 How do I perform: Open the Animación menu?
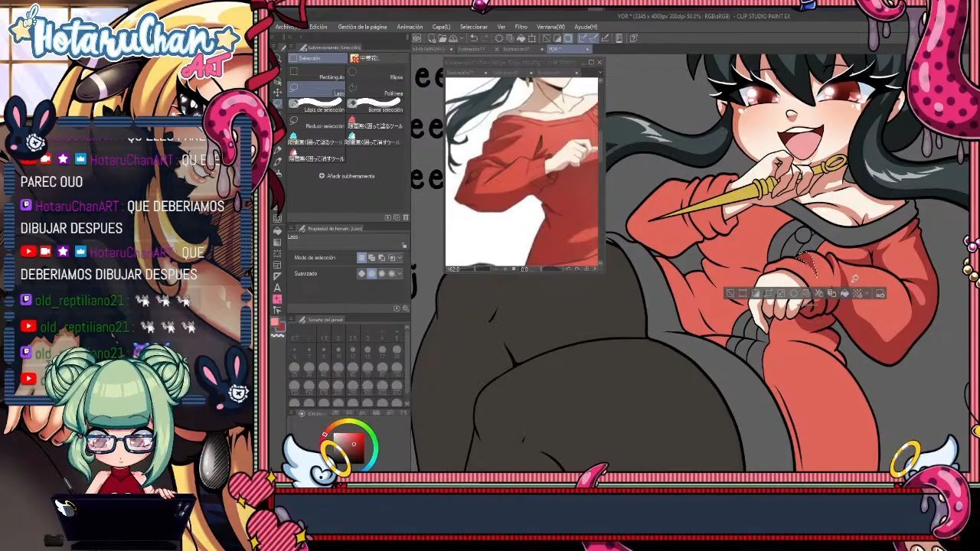coord(410,27)
